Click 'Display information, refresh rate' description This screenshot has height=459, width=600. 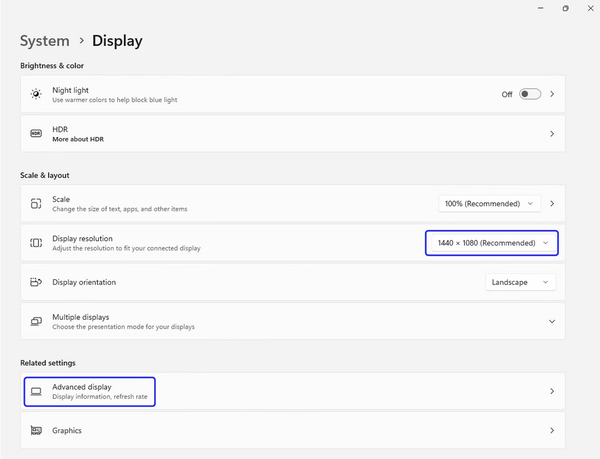(100, 397)
